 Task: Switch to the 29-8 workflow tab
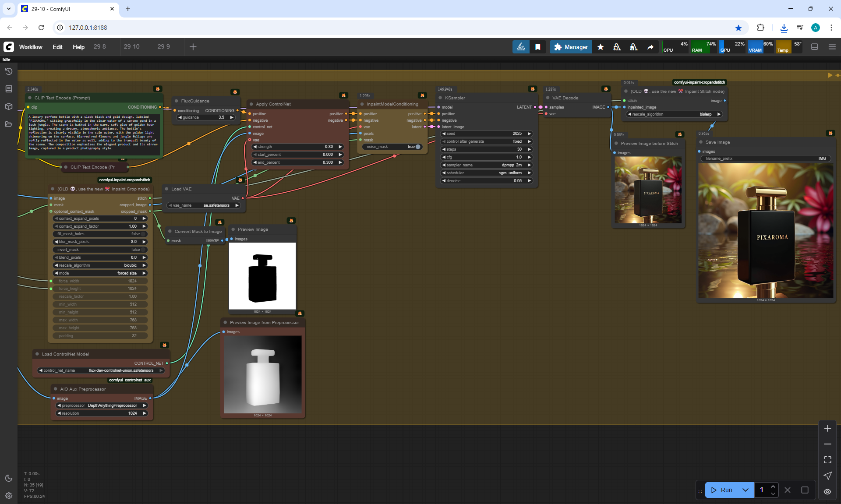[100, 46]
